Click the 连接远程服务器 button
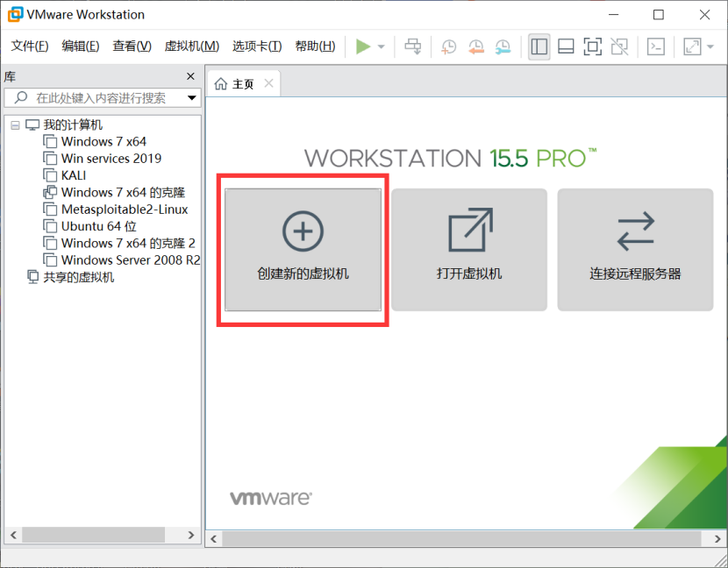 (x=635, y=250)
